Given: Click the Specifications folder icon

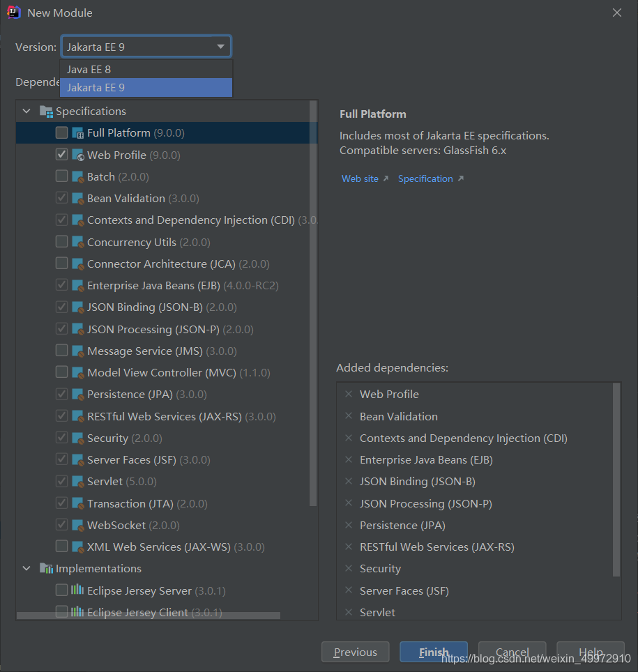Looking at the screenshot, I should 46,112.
